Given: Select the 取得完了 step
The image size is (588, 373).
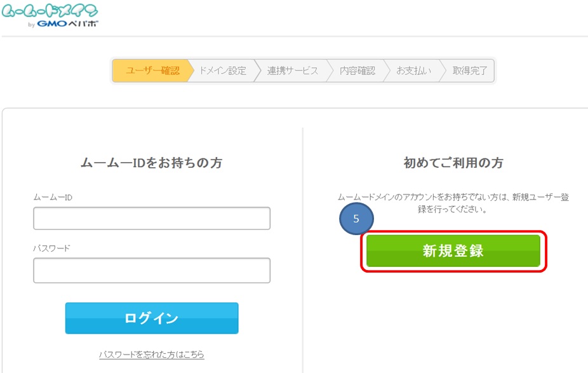Looking at the screenshot, I should tap(470, 71).
